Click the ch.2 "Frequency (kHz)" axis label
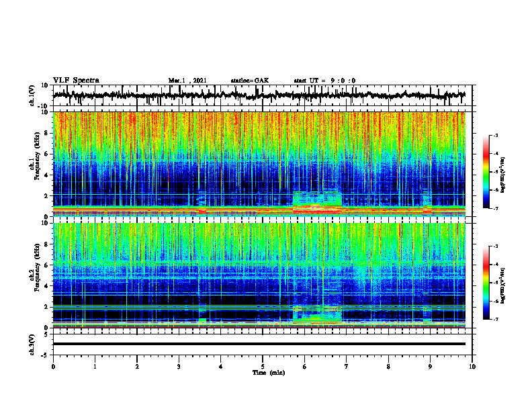This screenshot has width=532, height=411. click(x=36, y=267)
